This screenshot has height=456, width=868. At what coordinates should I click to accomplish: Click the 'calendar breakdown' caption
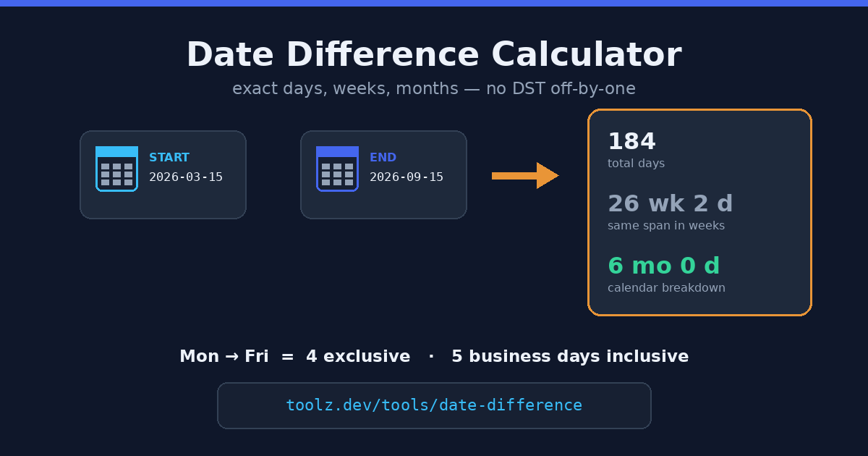666,288
